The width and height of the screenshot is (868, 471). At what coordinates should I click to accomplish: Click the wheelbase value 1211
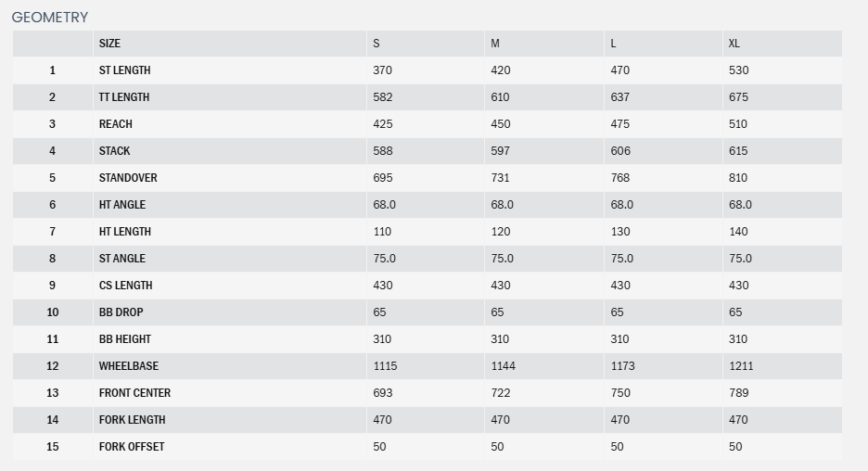tap(741, 366)
